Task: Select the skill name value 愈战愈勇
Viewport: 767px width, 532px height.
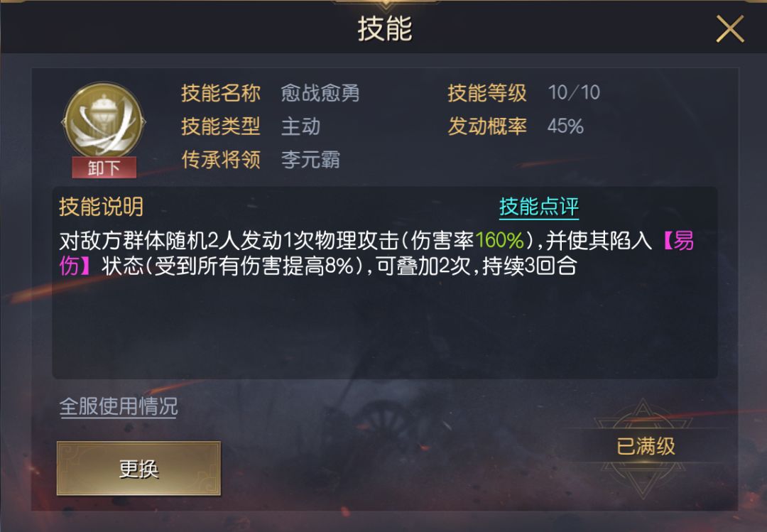Action: point(320,92)
